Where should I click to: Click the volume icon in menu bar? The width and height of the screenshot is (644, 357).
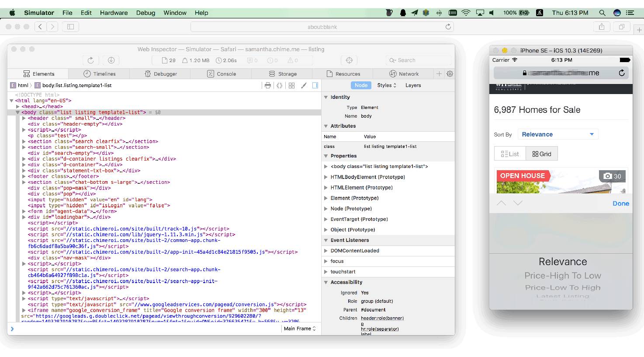pyautogui.click(x=492, y=13)
